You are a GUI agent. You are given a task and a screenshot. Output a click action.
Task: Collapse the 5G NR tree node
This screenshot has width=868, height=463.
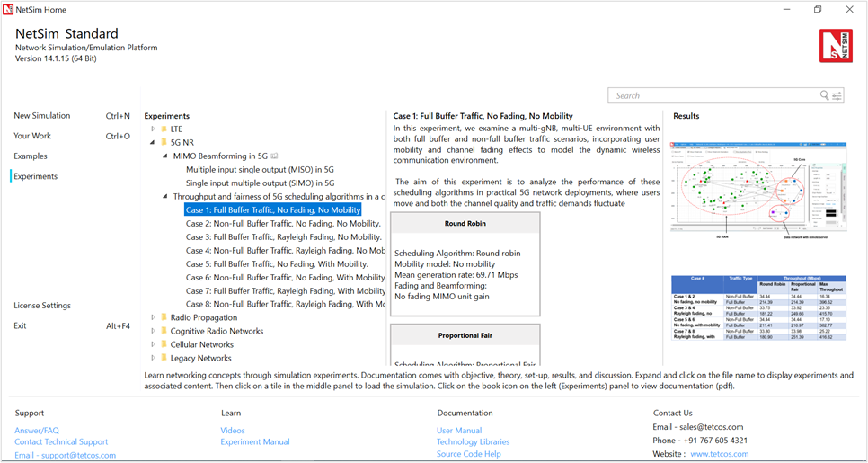[153, 142]
